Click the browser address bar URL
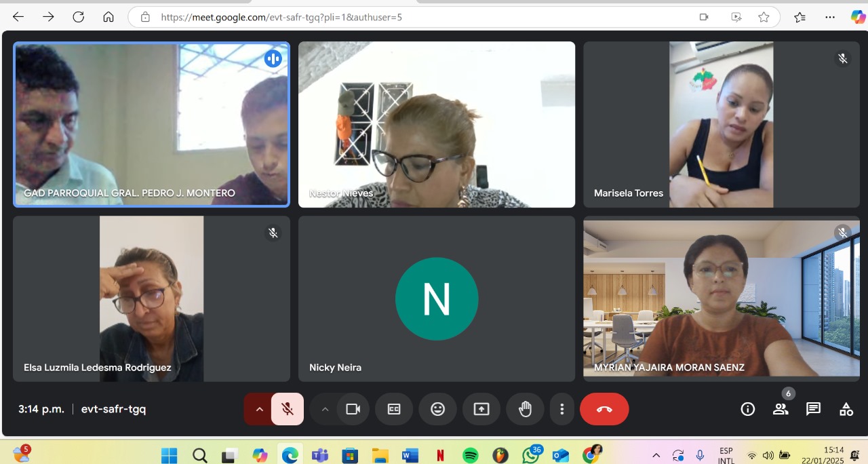The width and height of the screenshot is (868, 464). tap(281, 17)
